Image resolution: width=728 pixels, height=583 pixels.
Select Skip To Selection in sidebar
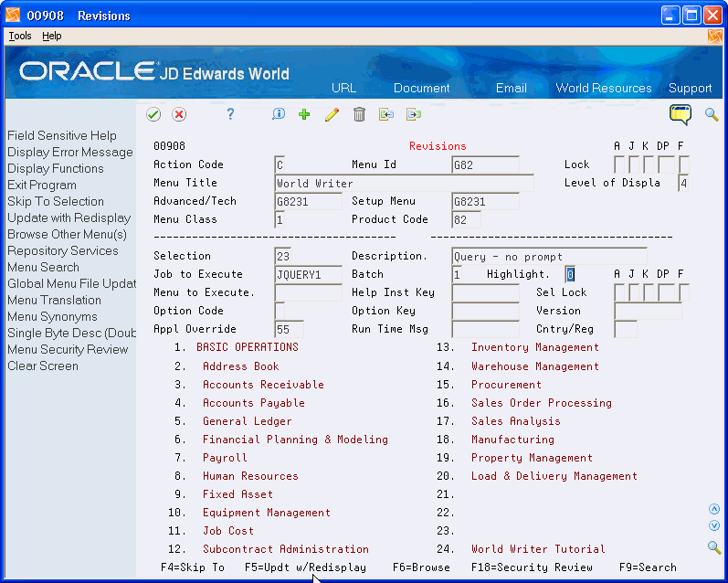[55, 202]
